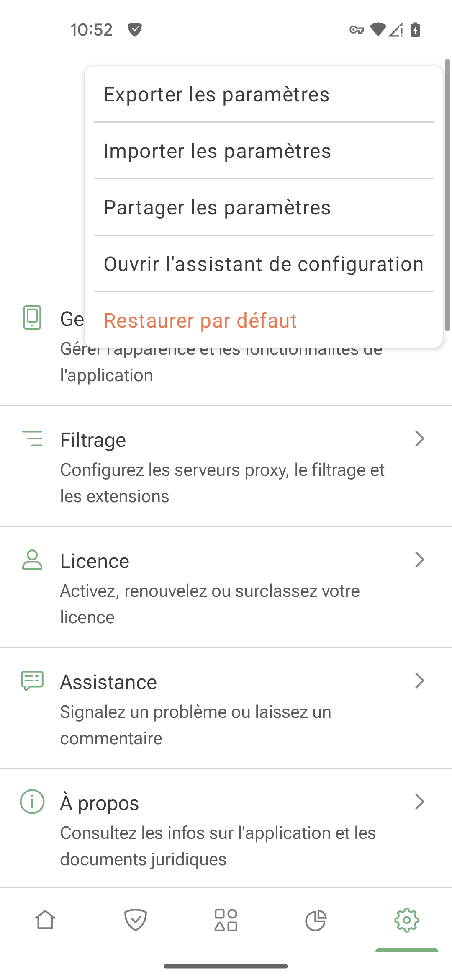Expand the Assistance section chevron
Image resolution: width=452 pixels, height=980 pixels.
[419, 681]
